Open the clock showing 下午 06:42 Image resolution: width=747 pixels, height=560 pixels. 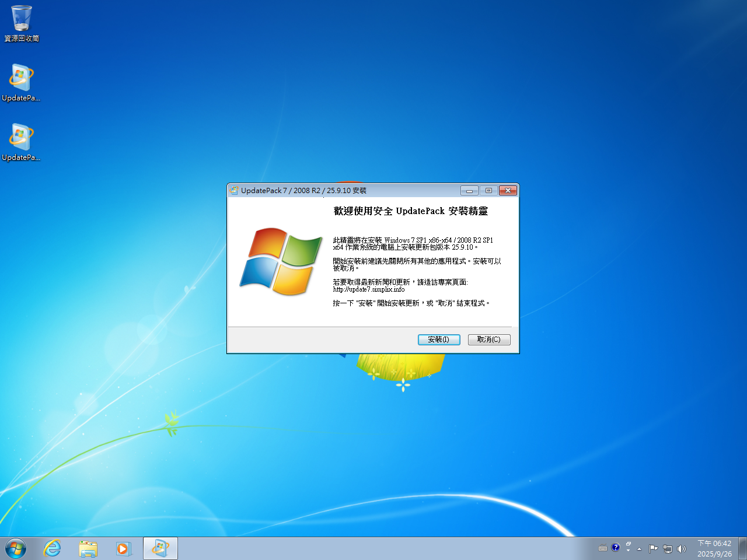714,549
